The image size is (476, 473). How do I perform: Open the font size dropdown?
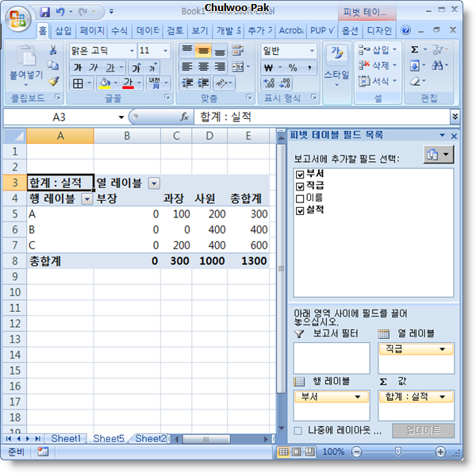click(x=166, y=51)
